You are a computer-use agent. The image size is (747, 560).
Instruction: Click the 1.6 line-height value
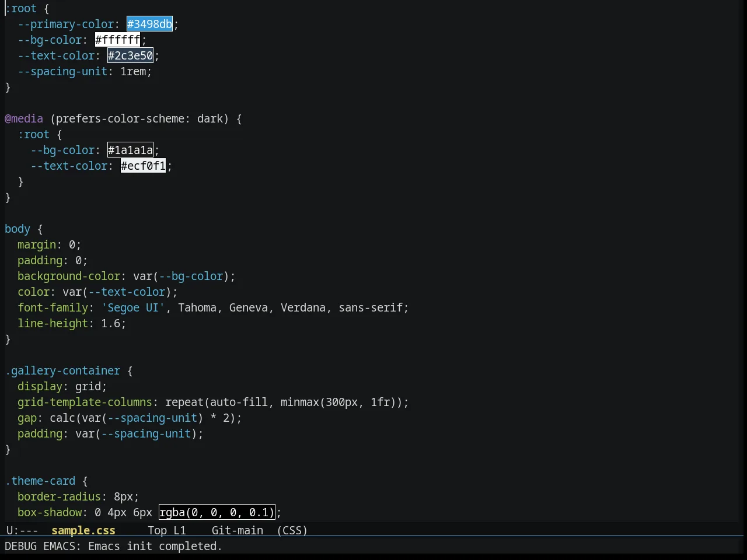pos(110,323)
